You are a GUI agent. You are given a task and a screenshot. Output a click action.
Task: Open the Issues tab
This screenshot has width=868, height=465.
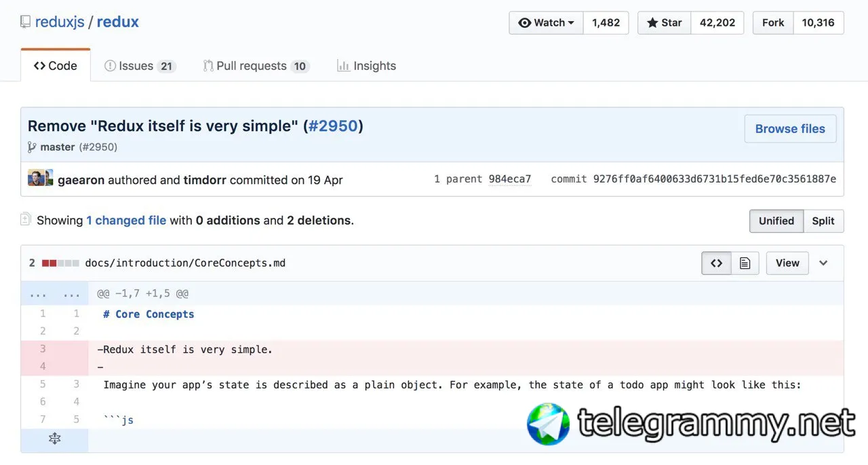coord(139,66)
